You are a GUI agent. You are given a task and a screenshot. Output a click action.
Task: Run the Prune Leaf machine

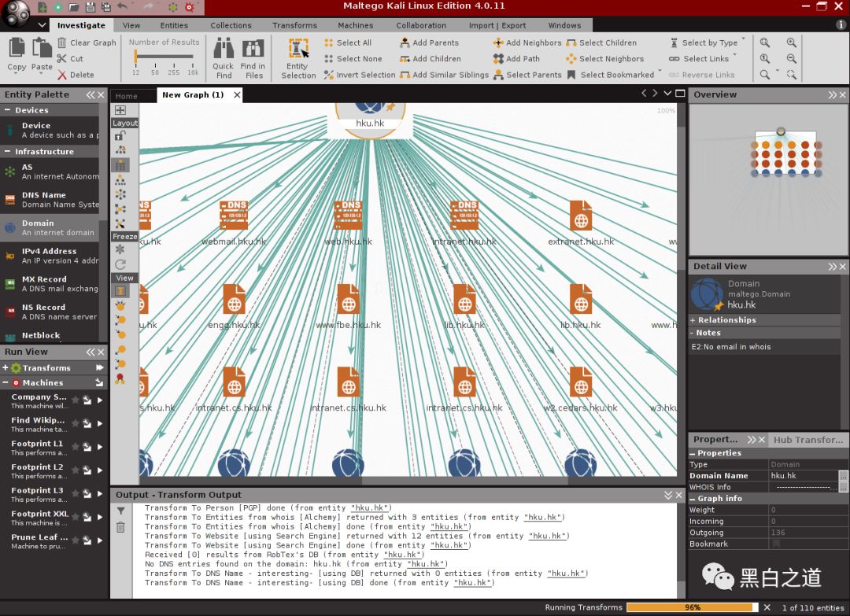(x=100, y=540)
